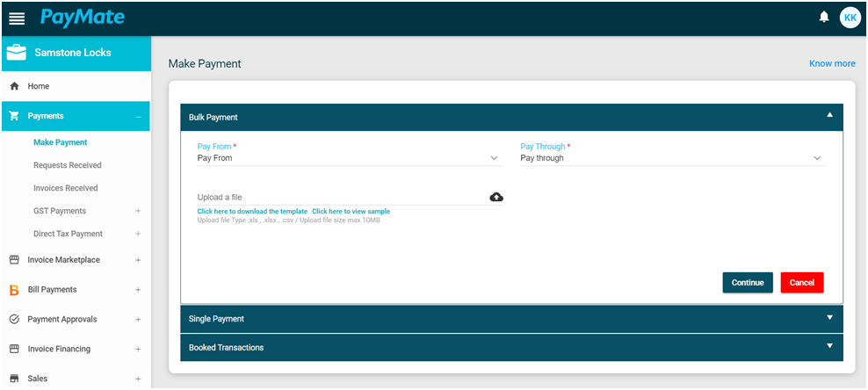Open the KK user avatar menu
This screenshot has height=390, width=868.
(x=850, y=18)
